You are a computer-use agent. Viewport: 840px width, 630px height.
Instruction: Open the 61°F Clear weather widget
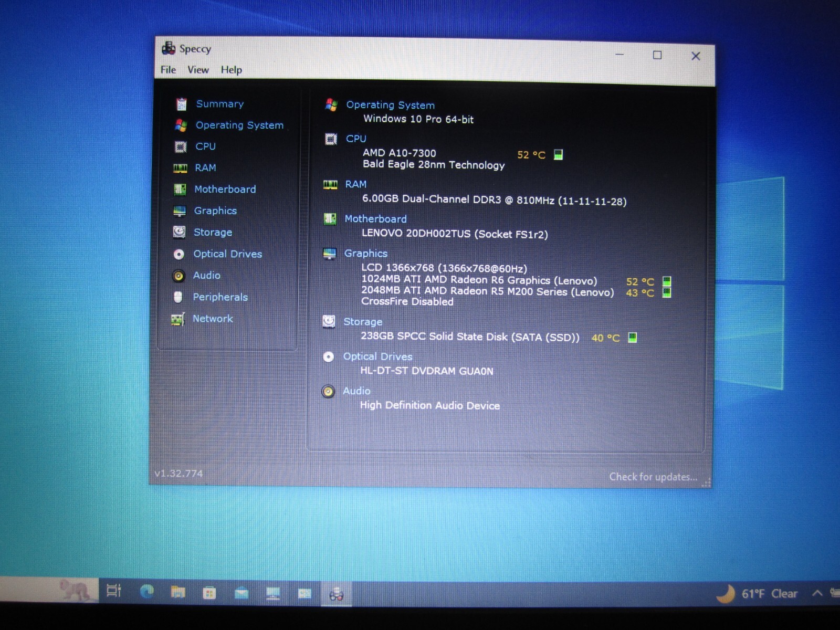coord(757,594)
